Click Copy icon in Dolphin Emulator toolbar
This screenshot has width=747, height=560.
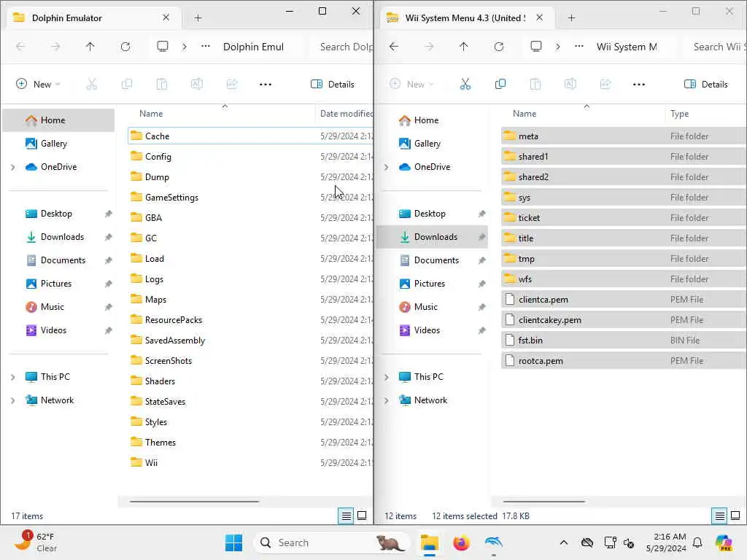click(x=126, y=85)
